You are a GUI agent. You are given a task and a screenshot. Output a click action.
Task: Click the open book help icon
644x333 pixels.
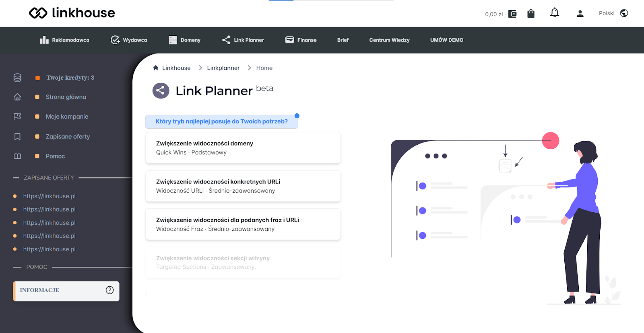pos(17,156)
